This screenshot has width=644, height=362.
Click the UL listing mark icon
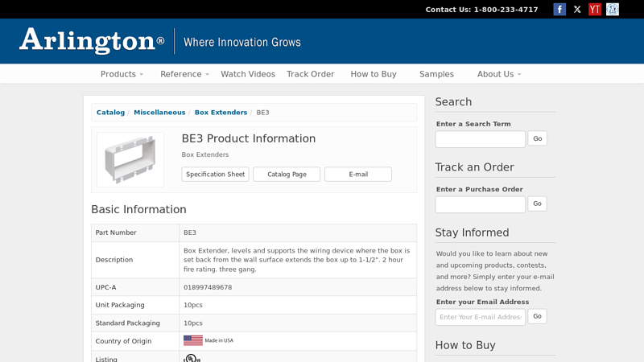click(x=192, y=358)
